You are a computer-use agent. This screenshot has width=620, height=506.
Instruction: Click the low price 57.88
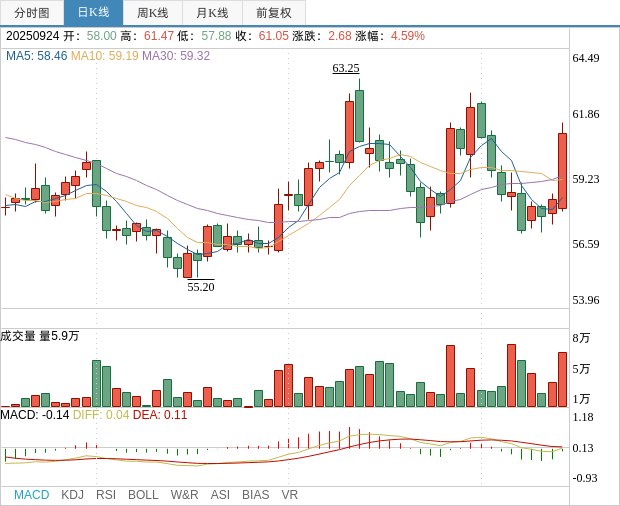pyautogui.click(x=216, y=36)
